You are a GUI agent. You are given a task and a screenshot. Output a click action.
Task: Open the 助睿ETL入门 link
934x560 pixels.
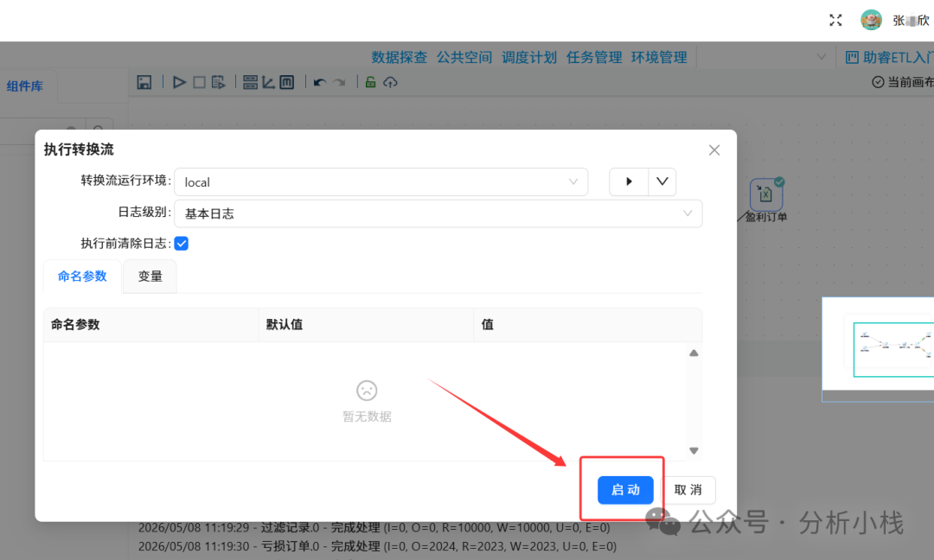(x=889, y=57)
